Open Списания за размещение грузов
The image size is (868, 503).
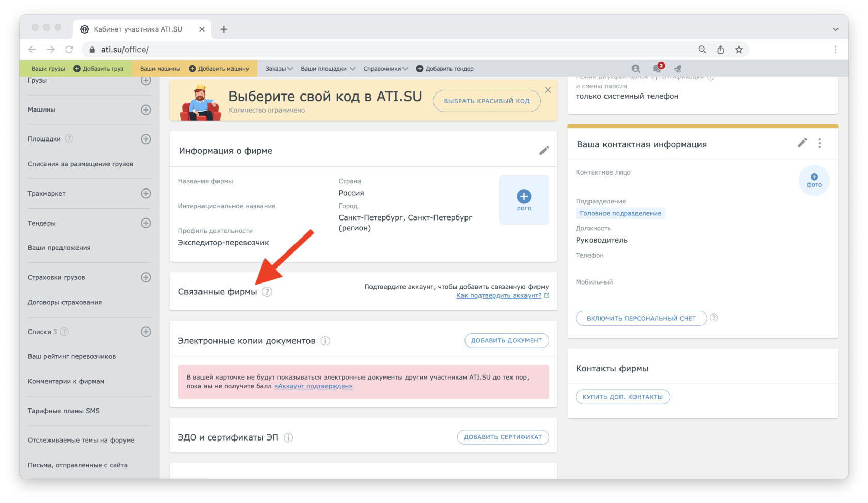point(80,164)
